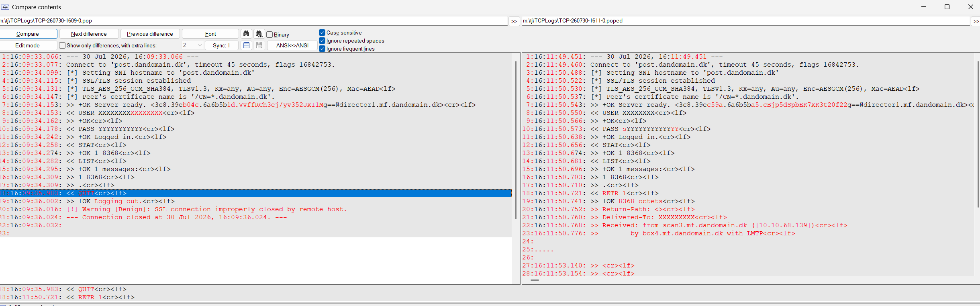Enable Show only differences checkbox
Viewport: 980px width, 306px height.
(62, 45)
